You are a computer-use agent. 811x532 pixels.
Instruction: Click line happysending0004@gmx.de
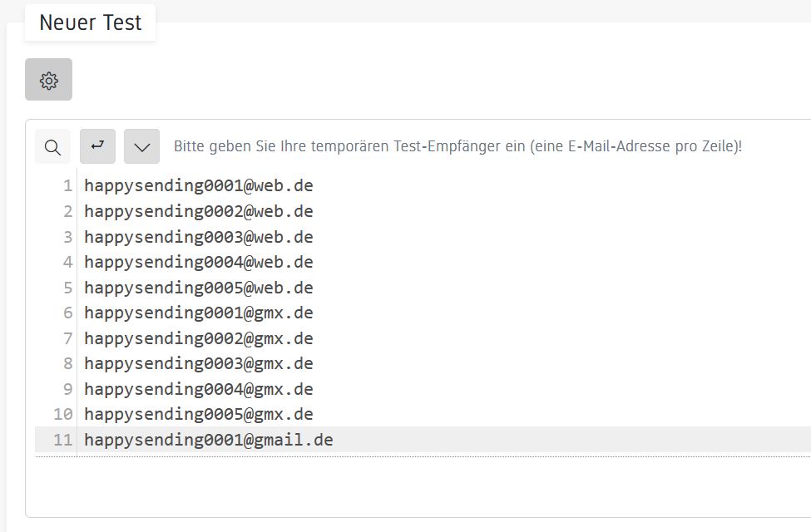[x=199, y=389]
